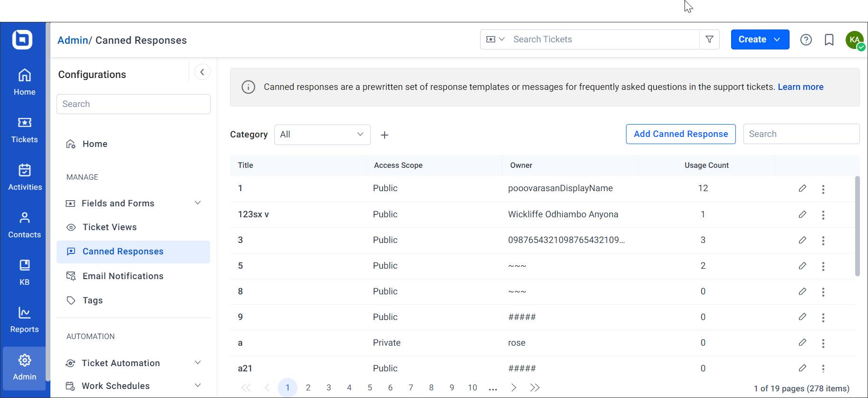Click the ticket filter funnel icon
Image resolution: width=868 pixels, height=398 pixels.
[709, 39]
